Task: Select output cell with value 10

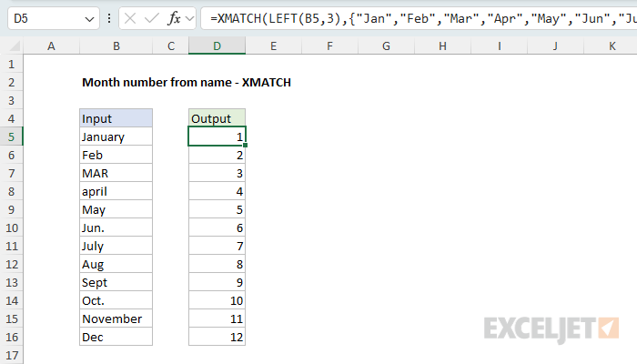Action: coord(217,300)
